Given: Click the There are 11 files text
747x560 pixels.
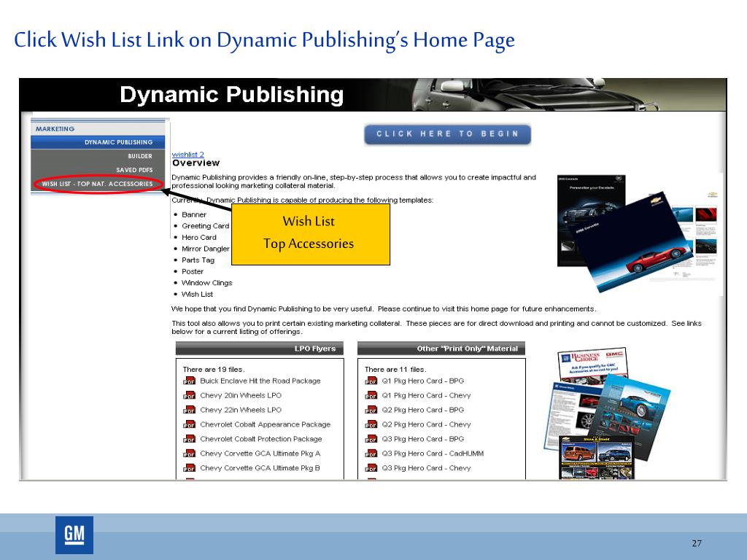Looking at the screenshot, I should click(x=395, y=370).
